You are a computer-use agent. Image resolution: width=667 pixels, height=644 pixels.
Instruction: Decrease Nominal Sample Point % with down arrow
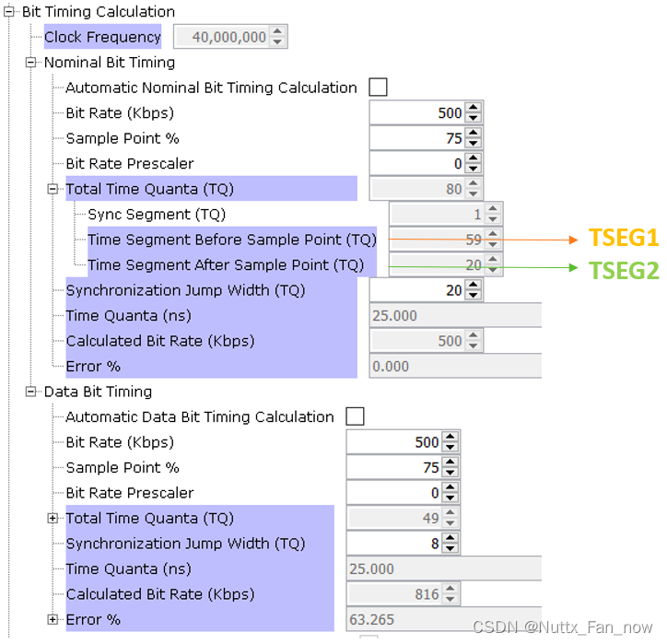click(x=473, y=144)
